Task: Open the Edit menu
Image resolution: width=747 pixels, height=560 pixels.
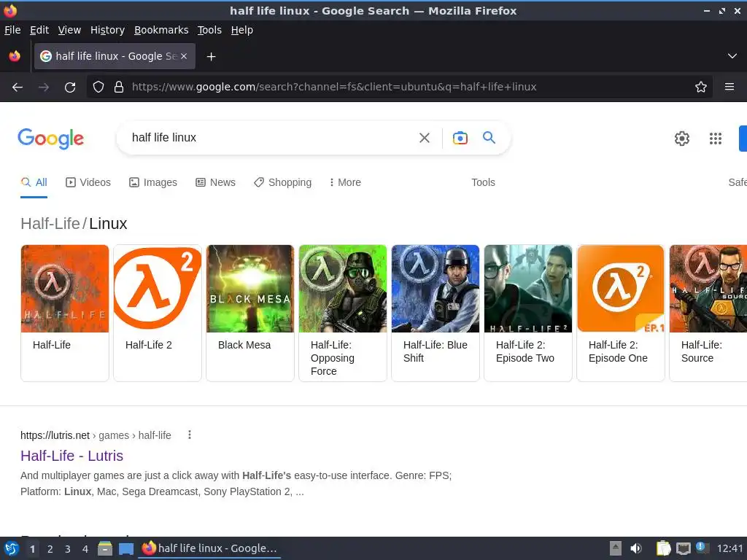Action: [x=39, y=30]
